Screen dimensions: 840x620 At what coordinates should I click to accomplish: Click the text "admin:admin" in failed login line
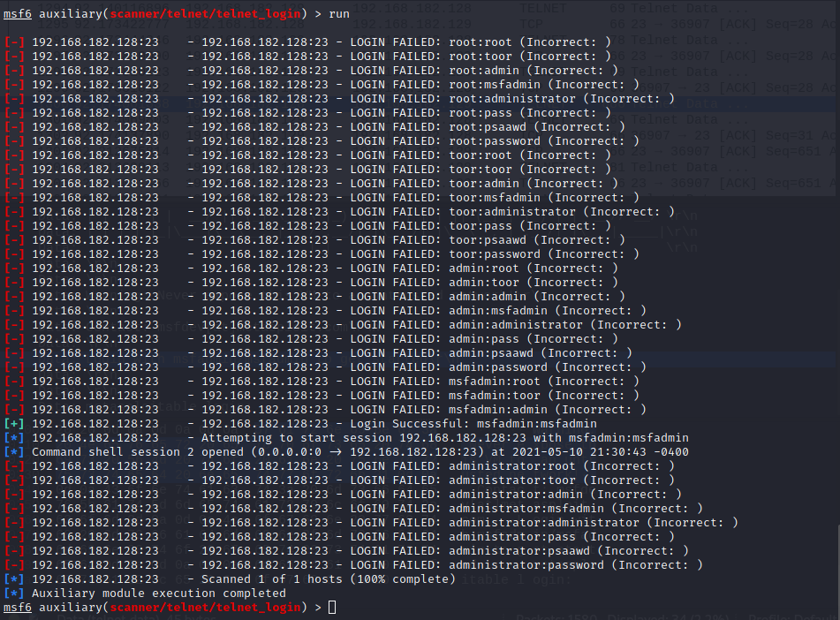(488, 297)
